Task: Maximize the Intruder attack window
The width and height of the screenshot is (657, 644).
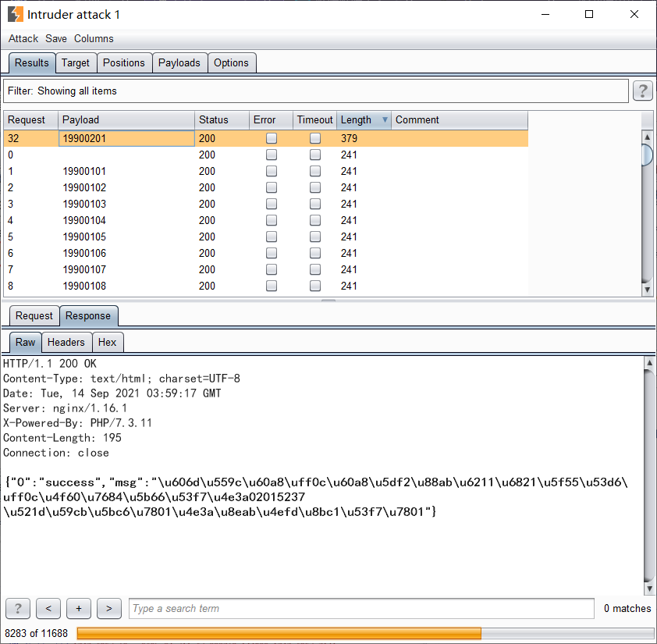Action: (588, 14)
